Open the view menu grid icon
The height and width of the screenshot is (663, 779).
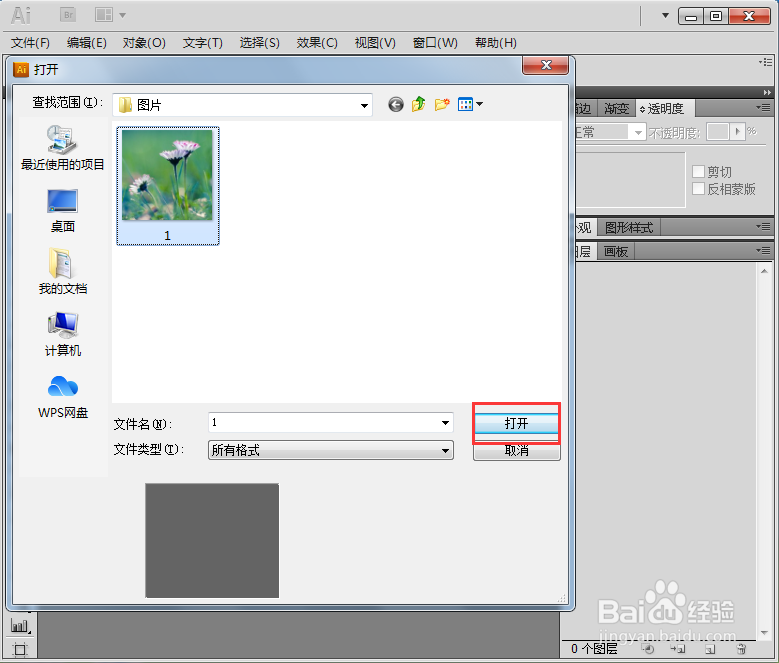click(465, 104)
